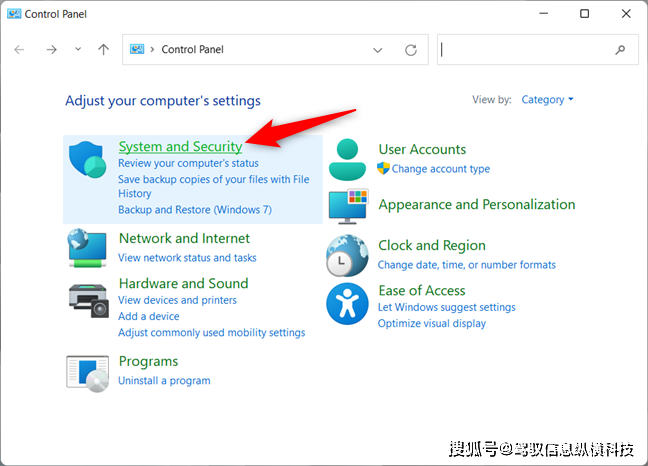Click the Network and Internet globe icon

pyautogui.click(x=87, y=248)
